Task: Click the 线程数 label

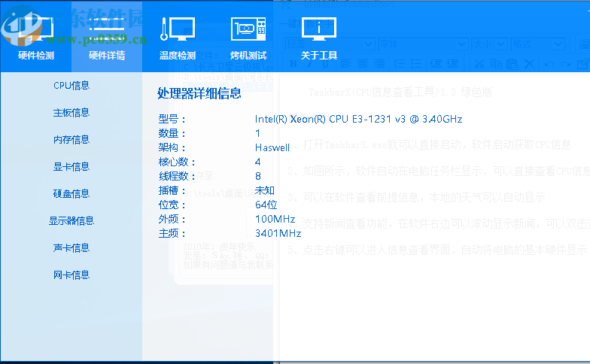Action: pos(177,176)
